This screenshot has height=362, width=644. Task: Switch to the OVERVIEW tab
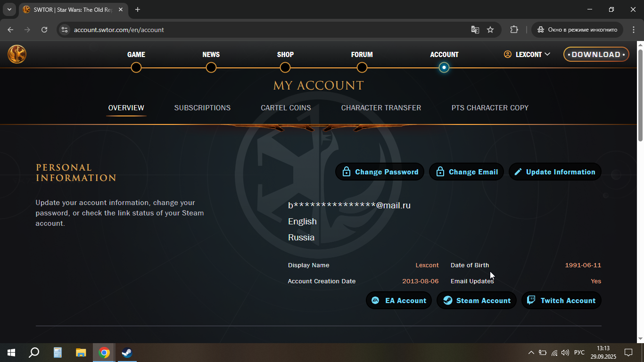tap(126, 108)
